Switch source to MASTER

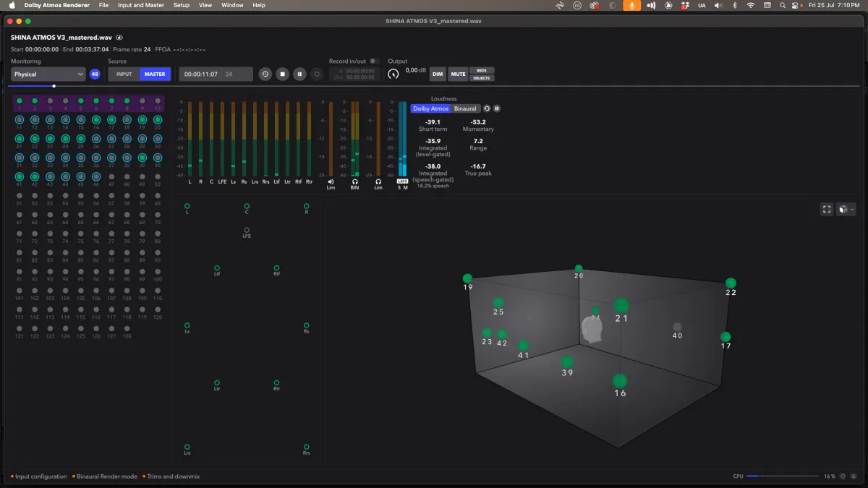[x=155, y=74]
